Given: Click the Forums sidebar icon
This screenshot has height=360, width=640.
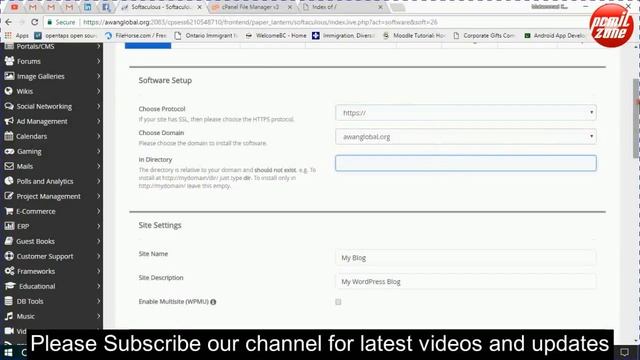Looking at the screenshot, I should tap(9, 61).
